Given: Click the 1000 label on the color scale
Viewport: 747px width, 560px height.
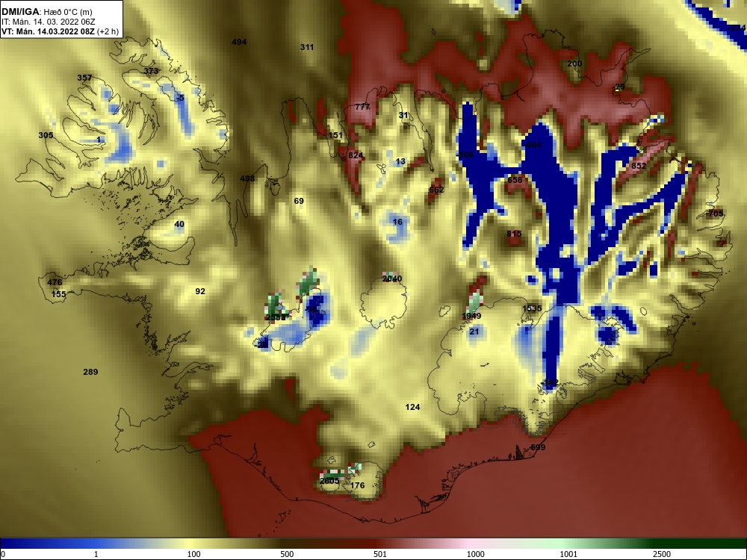Looking at the screenshot, I should point(475,554).
